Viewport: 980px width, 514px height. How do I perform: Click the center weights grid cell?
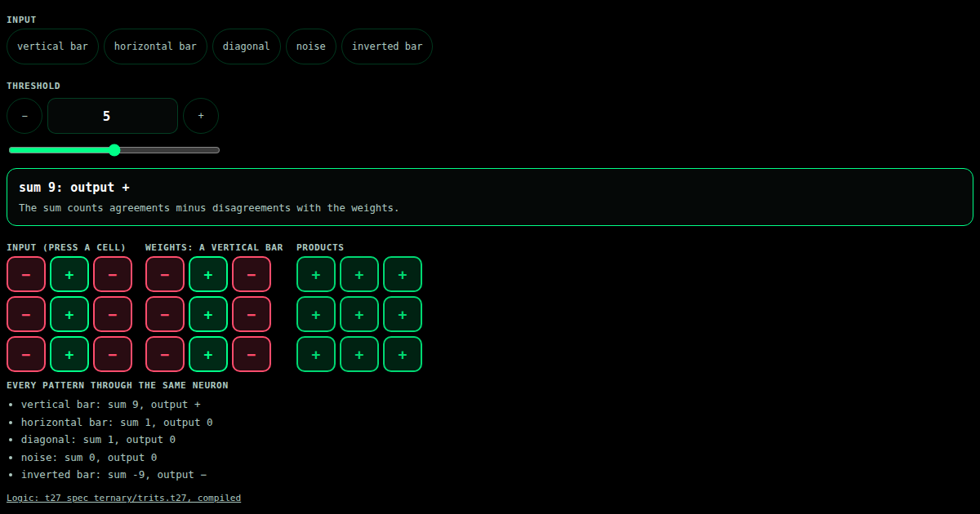[x=208, y=314]
